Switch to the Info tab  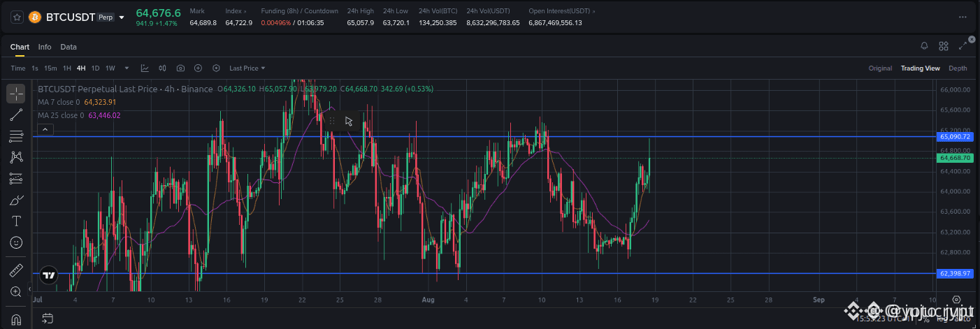click(x=45, y=47)
